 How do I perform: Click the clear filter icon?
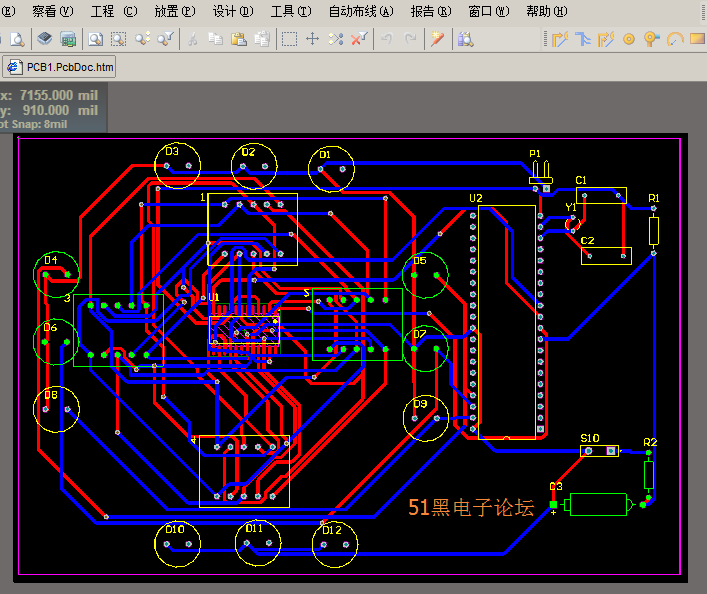point(359,39)
